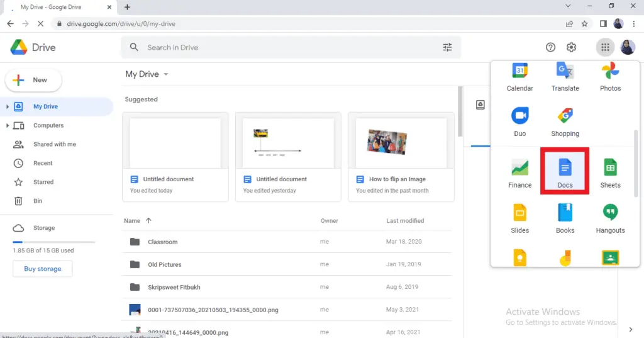Click the Google apps grid button
The height and width of the screenshot is (338, 644).
click(605, 47)
